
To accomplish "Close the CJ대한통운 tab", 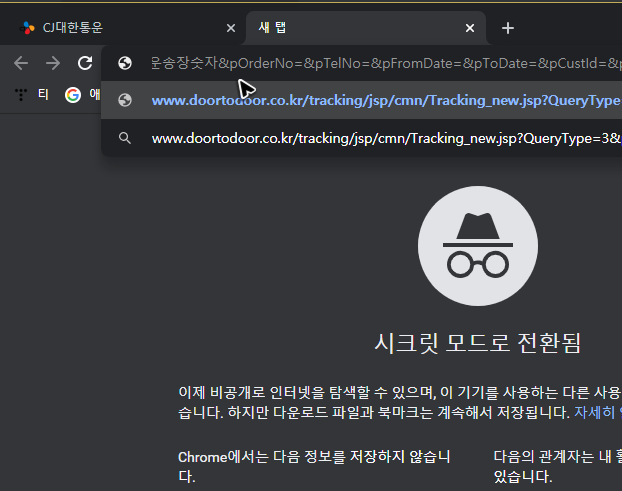I will 231,28.
